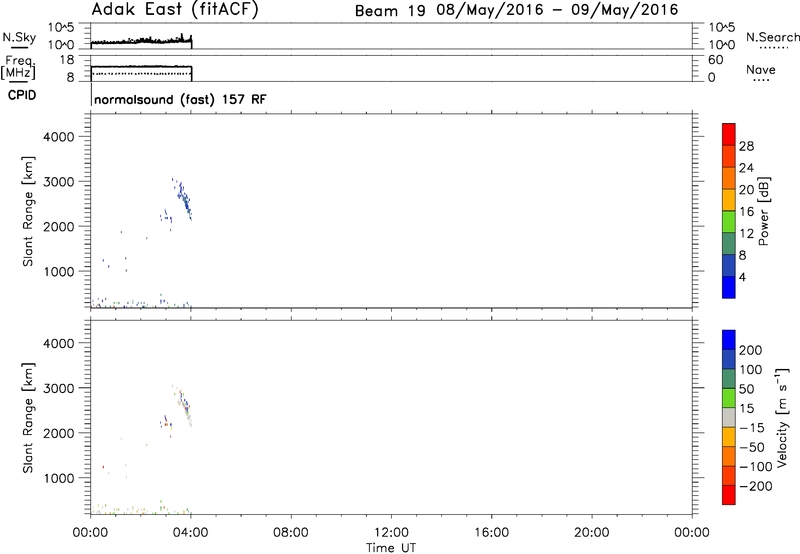Screen dimensions: 800x554
Task: Click 'Slant Range [km]' label of power panel
Action: 28,211
